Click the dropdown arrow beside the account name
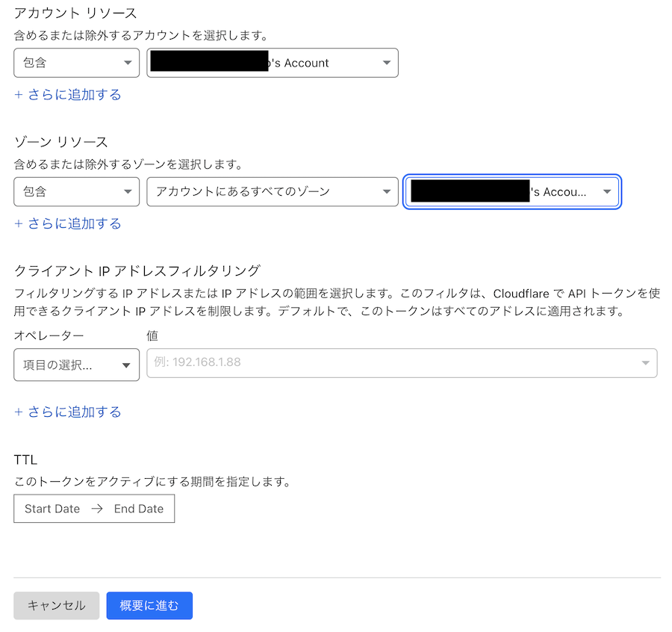The width and height of the screenshot is (672, 632). (386, 63)
